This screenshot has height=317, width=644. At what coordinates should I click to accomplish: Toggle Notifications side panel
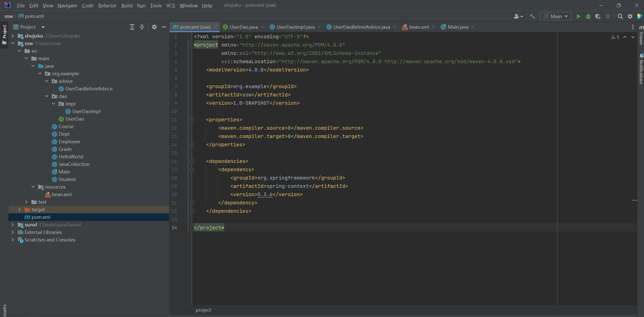coord(641,69)
